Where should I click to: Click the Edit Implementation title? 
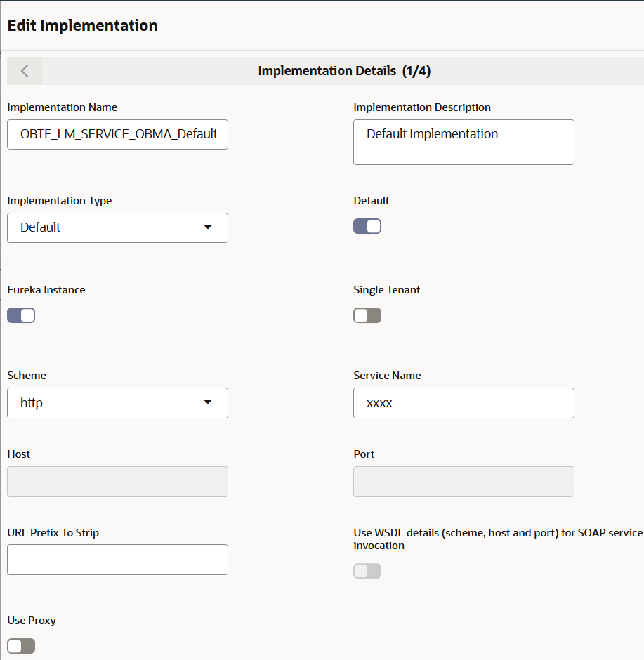pos(82,26)
